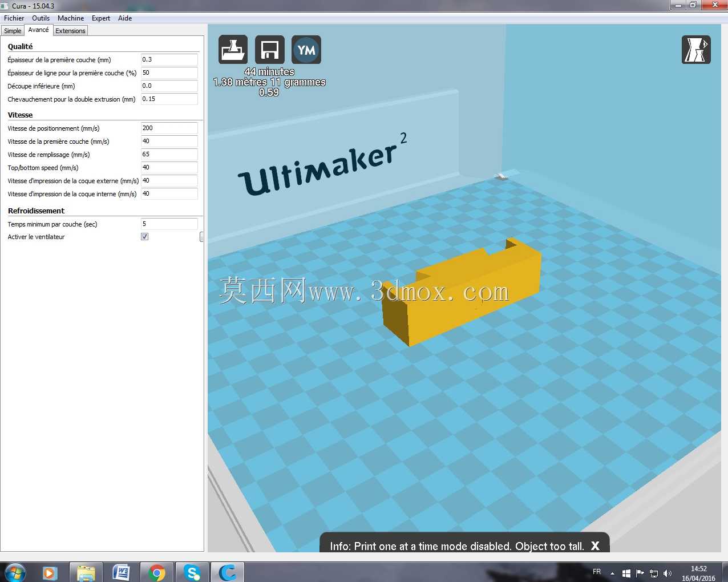Click Top/bottom speed field
Image resolution: width=728 pixels, height=582 pixels.
coord(169,167)
